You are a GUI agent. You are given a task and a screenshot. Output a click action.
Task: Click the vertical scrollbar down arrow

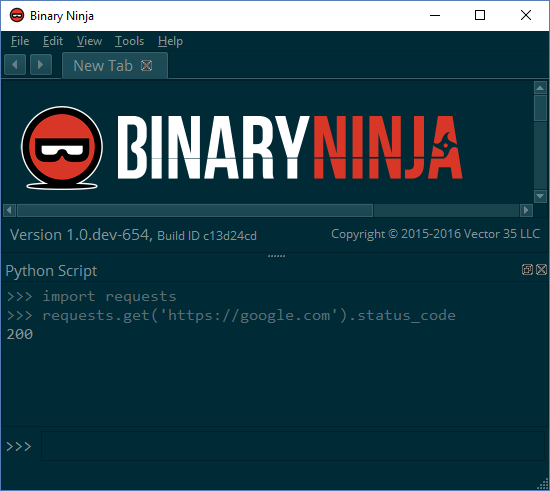540,196
